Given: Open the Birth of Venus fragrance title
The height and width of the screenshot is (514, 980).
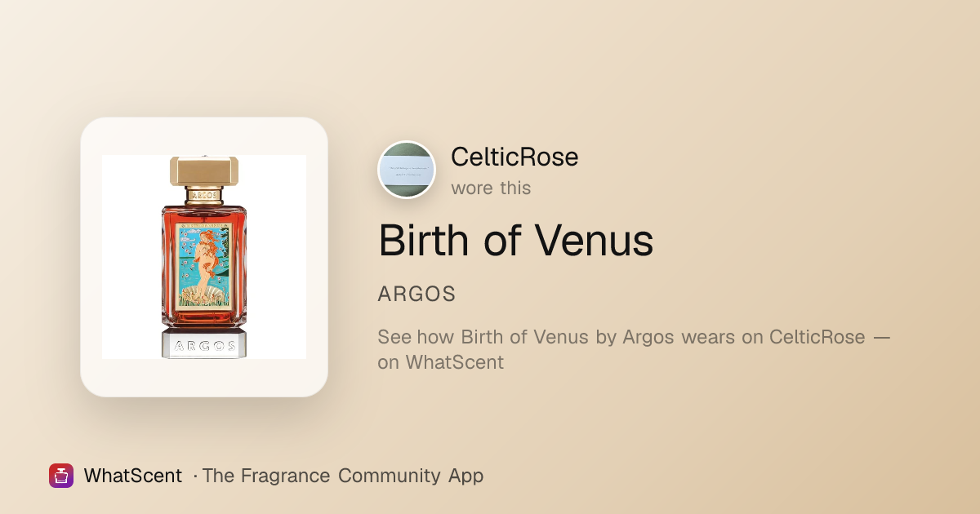Looking at the screenshot, I should (516, 240).
